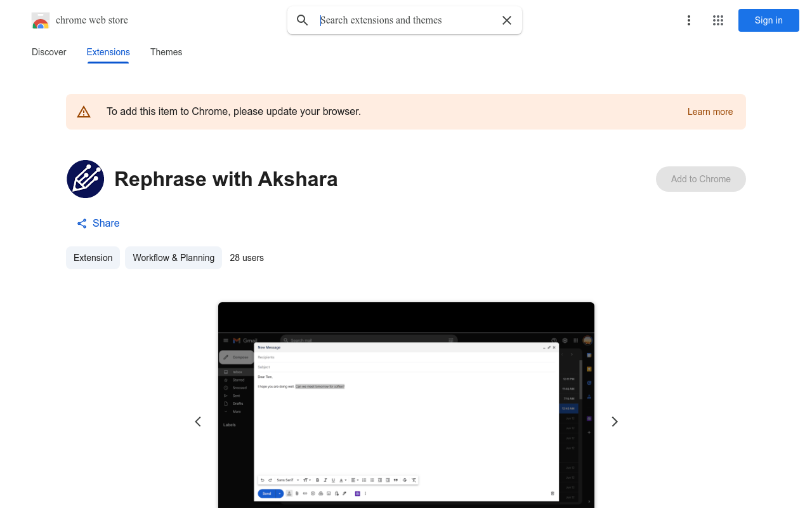Click the Sign in button

[x=769, y=20]
